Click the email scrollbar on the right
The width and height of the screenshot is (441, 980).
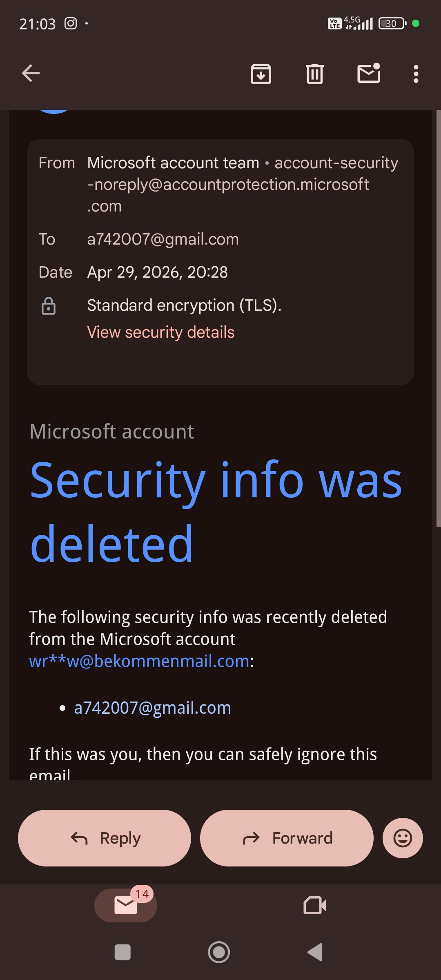438,318
